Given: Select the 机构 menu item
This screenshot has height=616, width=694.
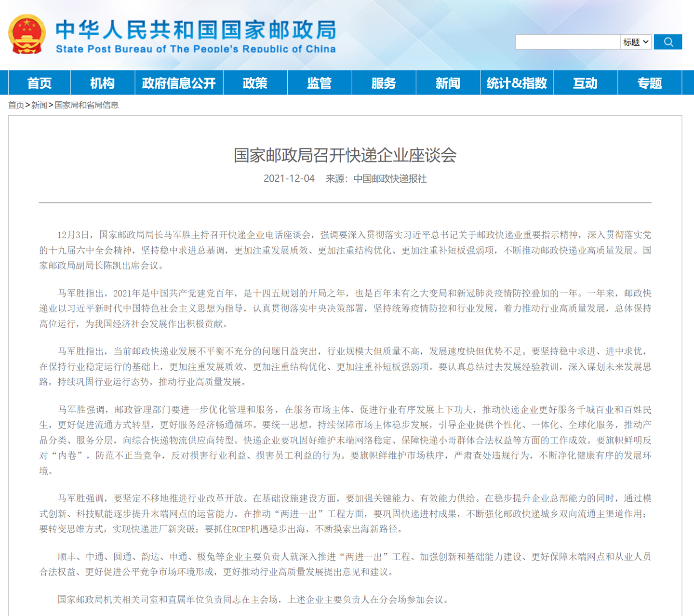Looking at the screenshot, I should tap(101, 82).
